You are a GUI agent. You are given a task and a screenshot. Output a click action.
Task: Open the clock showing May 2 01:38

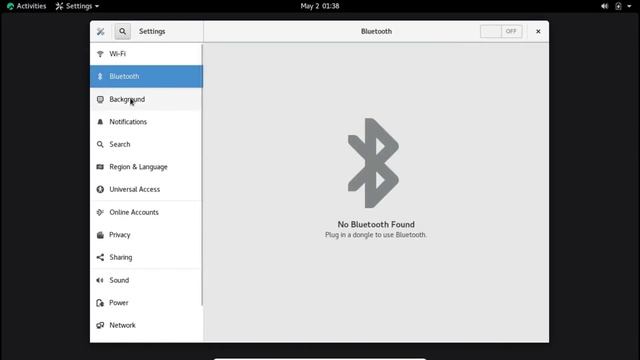click(320, 6)
